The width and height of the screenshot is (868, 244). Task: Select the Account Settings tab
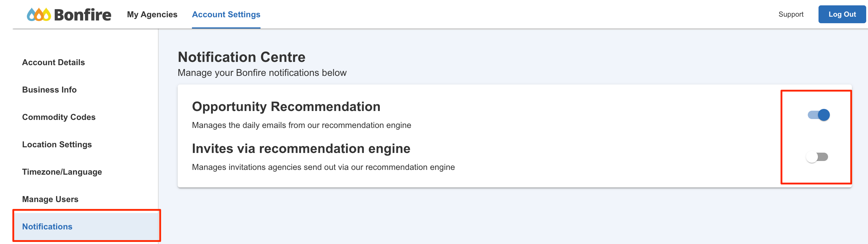pos(226,15)
